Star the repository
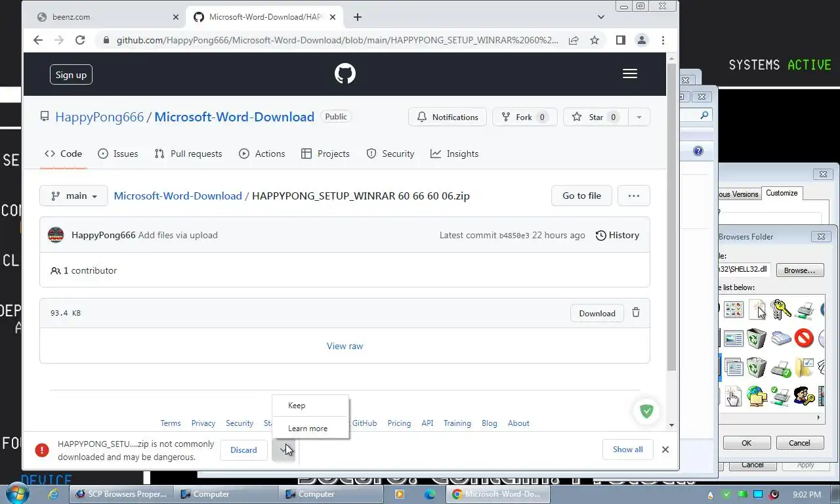Image resolution: width=840 pixels, height=504 pixels. click(x=595, y=117)
